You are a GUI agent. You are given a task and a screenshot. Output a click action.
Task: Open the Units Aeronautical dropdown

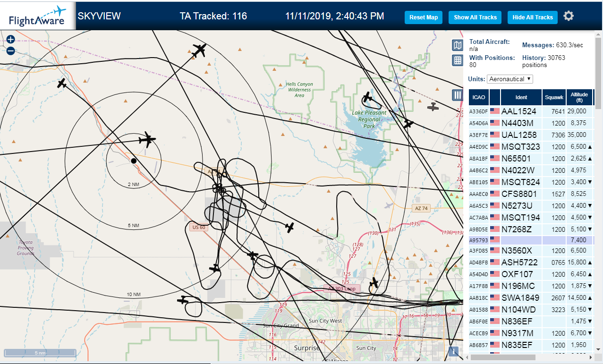510,79
